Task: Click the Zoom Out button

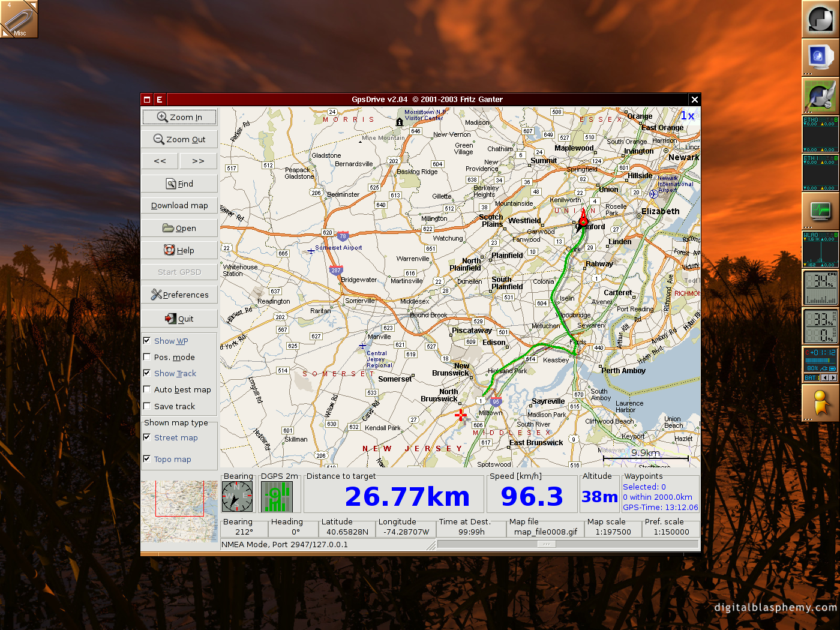Action: coord(179,139)
